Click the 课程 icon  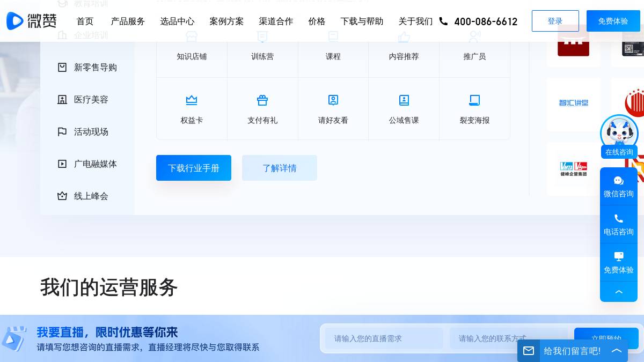point(333,36)
